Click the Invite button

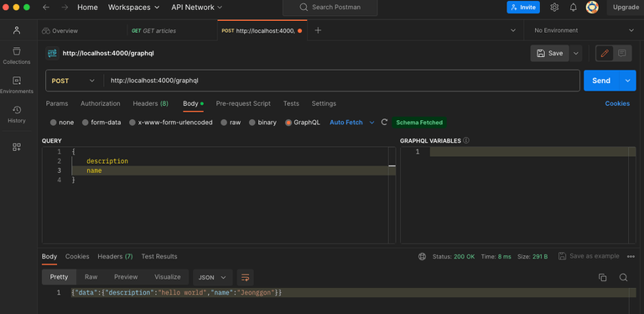(523, 8)
